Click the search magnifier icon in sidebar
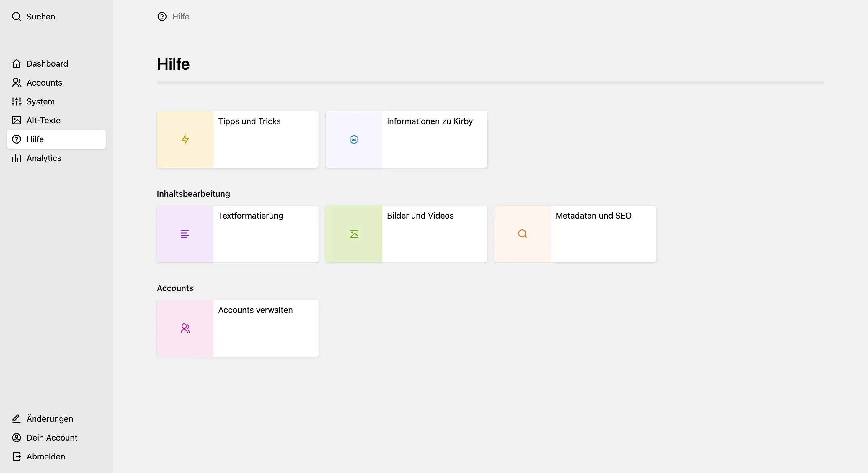The height and width of the screenshot is (473, 868). (17, 17)
